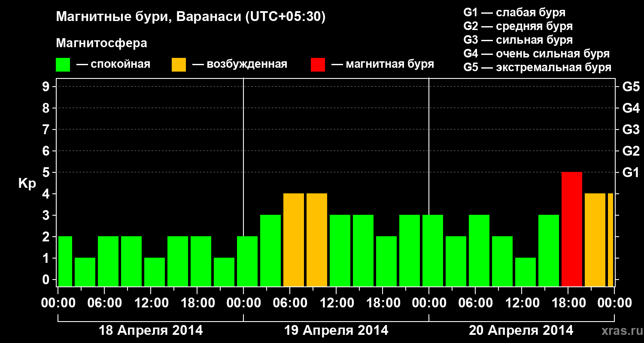This screenshot has width=644, height=343.
Task: Click the red 'магнитная буря' legend swatch
Action: click(318, 65)
